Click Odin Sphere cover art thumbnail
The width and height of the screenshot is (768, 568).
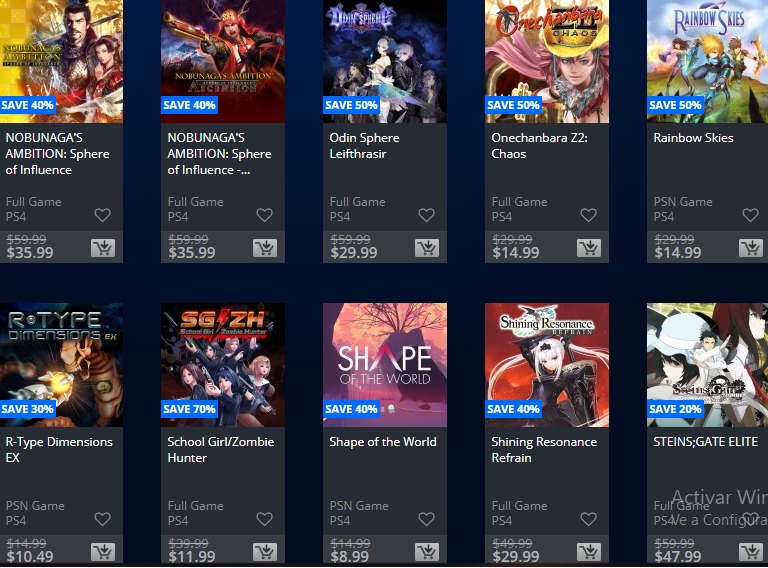pos(385,61)
